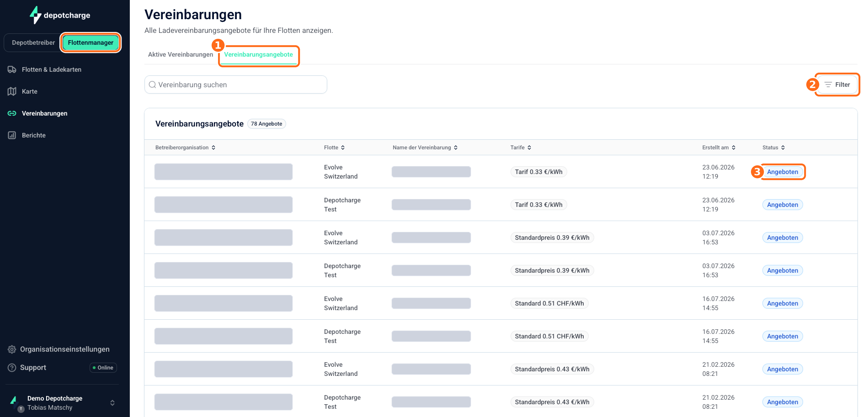Screen dimensions: 868x417
Task: Click Standardpreis 0.39 €/kWh for Evolve Switzerland
Action: (552, 238)
